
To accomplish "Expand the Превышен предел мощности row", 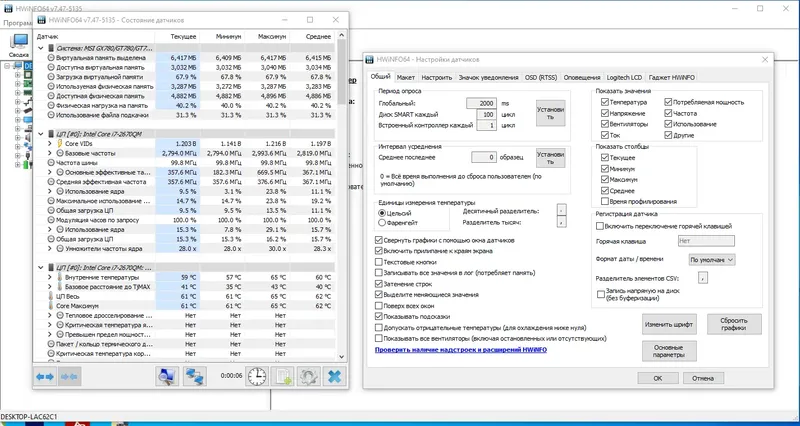I will [x=49, y=335].
